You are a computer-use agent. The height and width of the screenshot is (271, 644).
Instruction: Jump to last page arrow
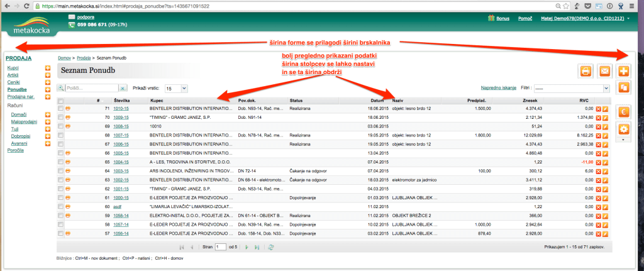pos(257,247)
